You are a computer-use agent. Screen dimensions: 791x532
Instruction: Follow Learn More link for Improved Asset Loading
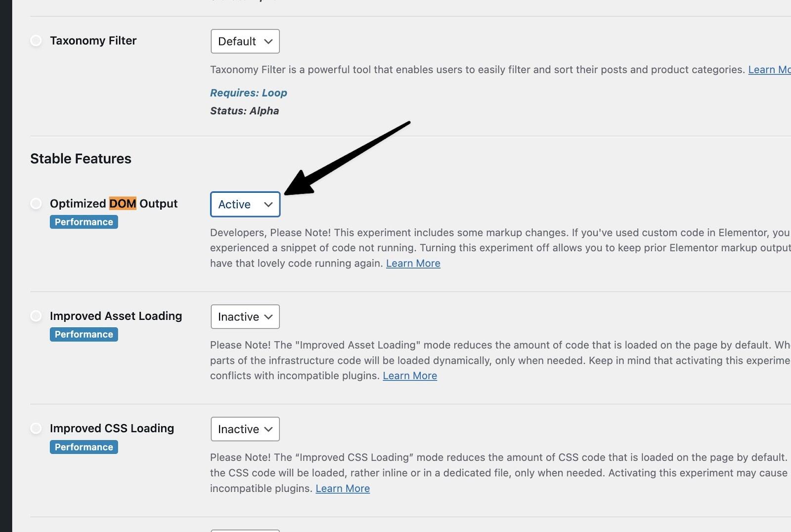click(410, 376)
